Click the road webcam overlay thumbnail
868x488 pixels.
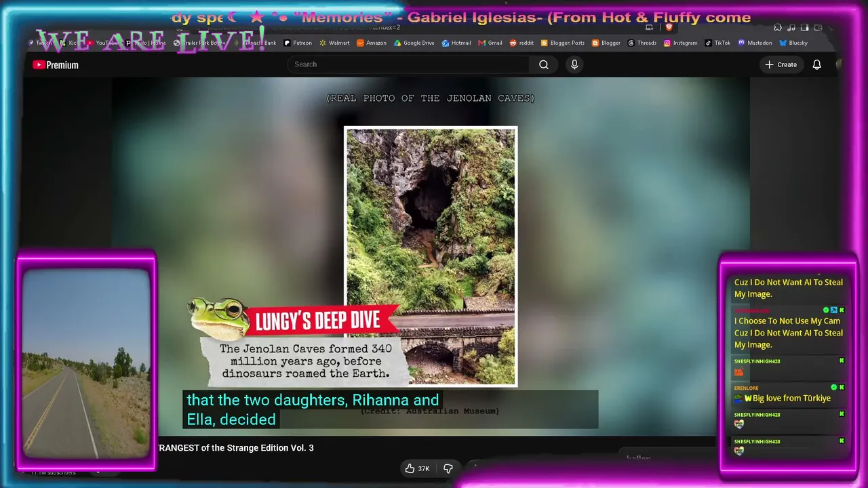tap(86, 363)
